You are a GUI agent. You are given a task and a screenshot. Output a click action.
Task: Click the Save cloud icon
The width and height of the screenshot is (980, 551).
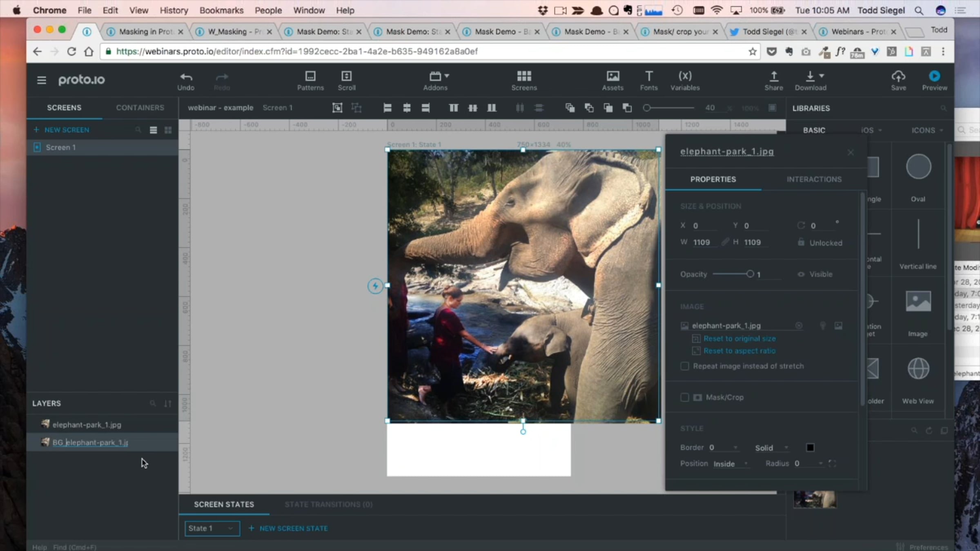tap(898, 77)
